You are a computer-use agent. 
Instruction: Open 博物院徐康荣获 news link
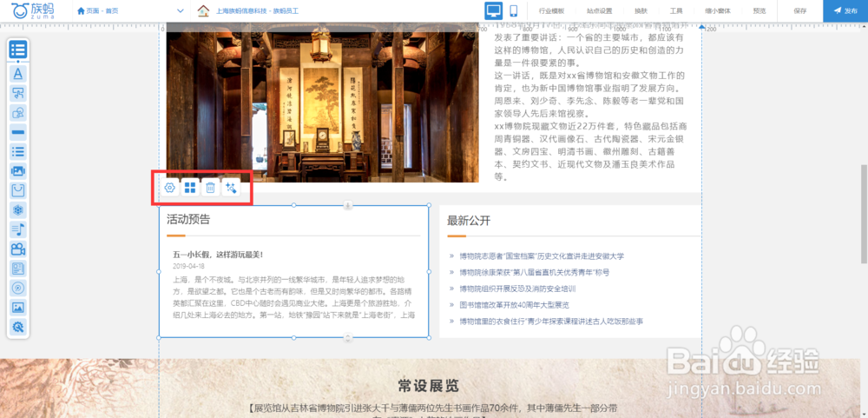[534, 272]
